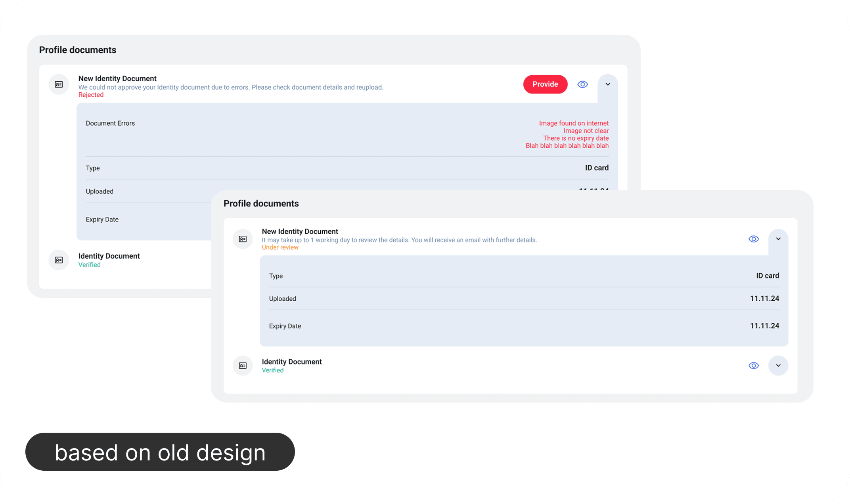View the rejected New Identity Document via its eye icon
This screenshot has height=504, width=850.
(x=582, y=84)
